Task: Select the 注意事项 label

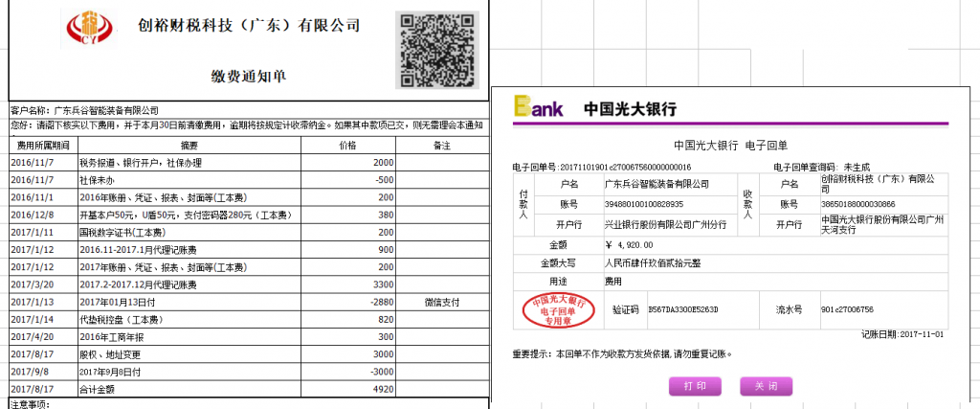Action: [30, 404]
